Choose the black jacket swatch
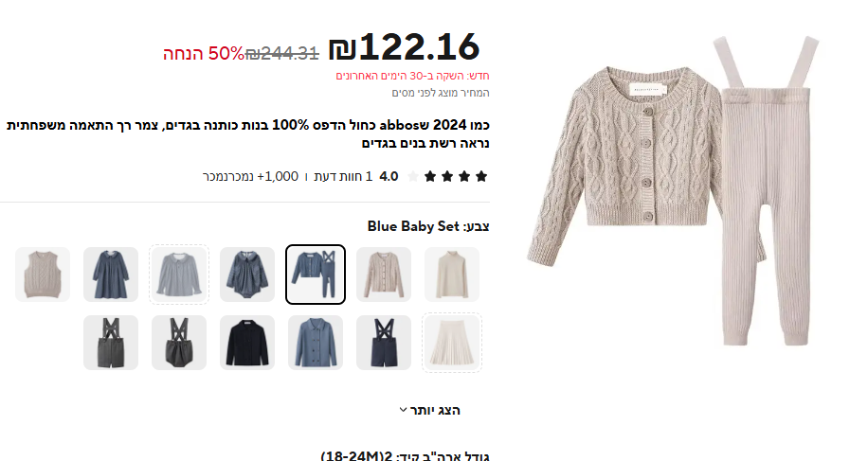The image size is (868, 461). [x=247, y=343]
